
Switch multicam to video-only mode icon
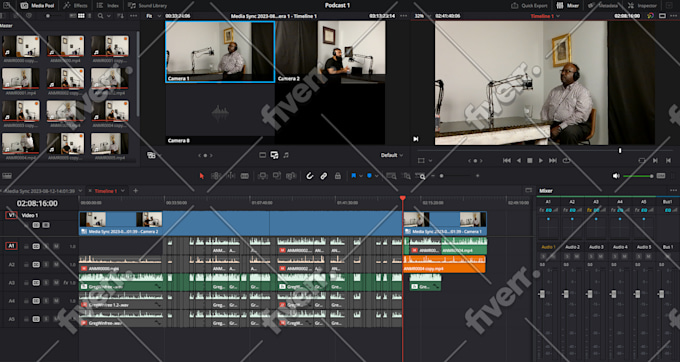point(262,155)
